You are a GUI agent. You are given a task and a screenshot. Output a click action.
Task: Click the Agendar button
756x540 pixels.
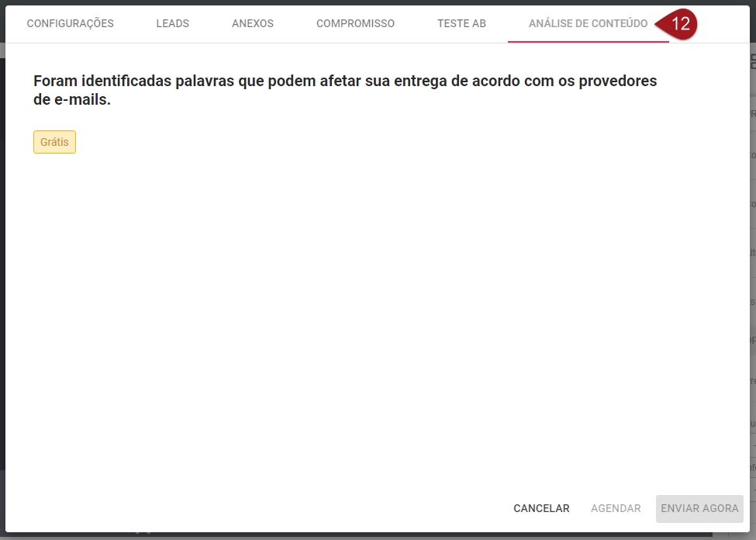point(616,508)
